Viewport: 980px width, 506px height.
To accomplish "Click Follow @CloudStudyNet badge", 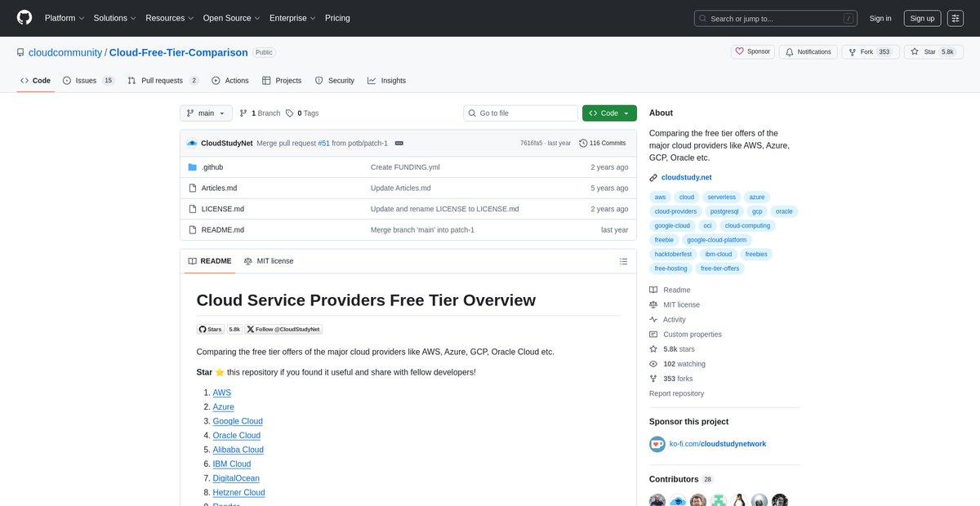I will tap(283, 329).
